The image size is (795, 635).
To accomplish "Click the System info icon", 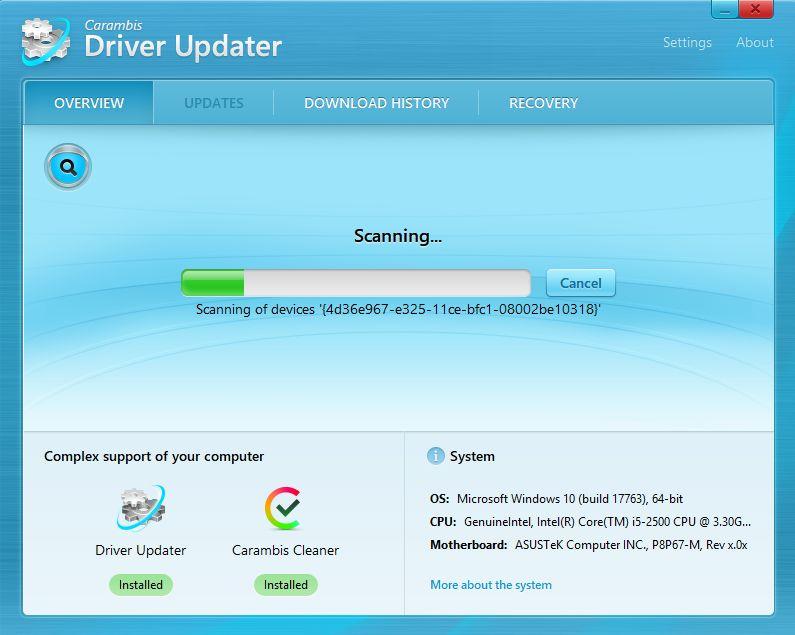I will click(436, 456).
